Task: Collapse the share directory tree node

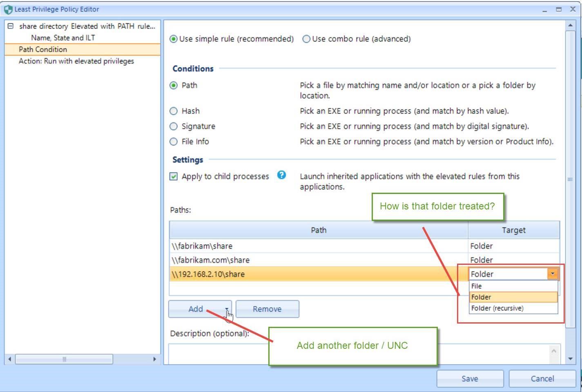Action: [11, 26]
